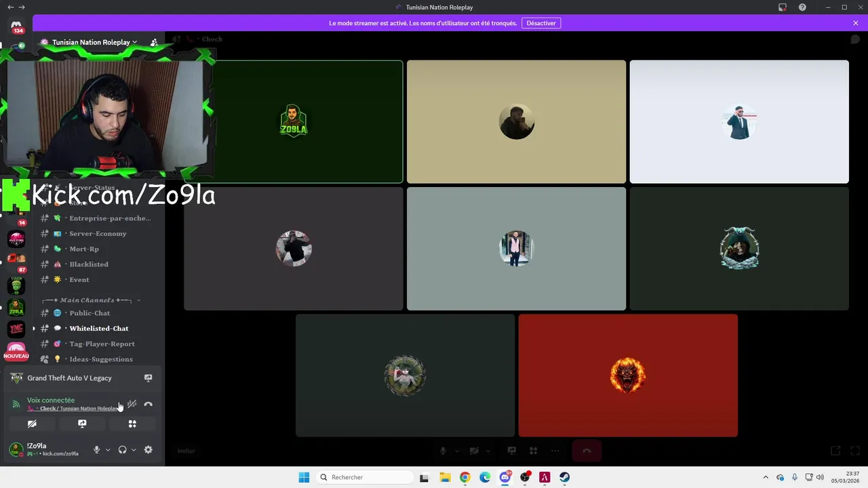Click the Rechercher taskbar search box

click(x=365, y=477)
